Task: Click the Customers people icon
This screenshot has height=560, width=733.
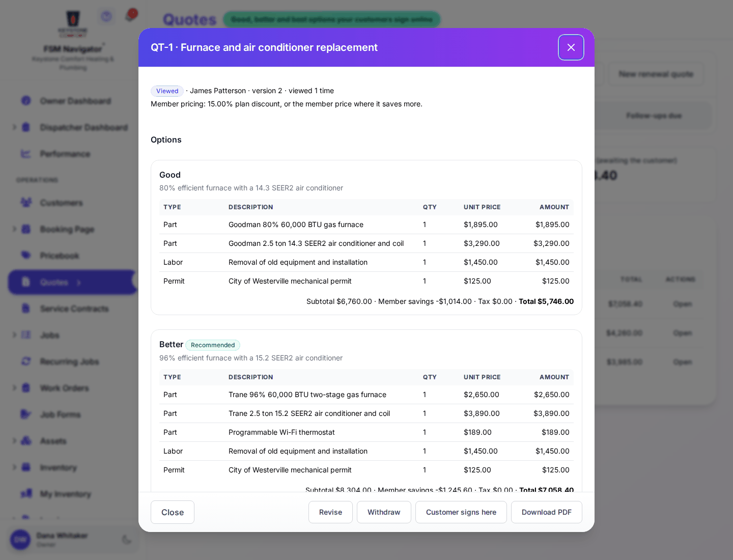Action: [26, 203]
